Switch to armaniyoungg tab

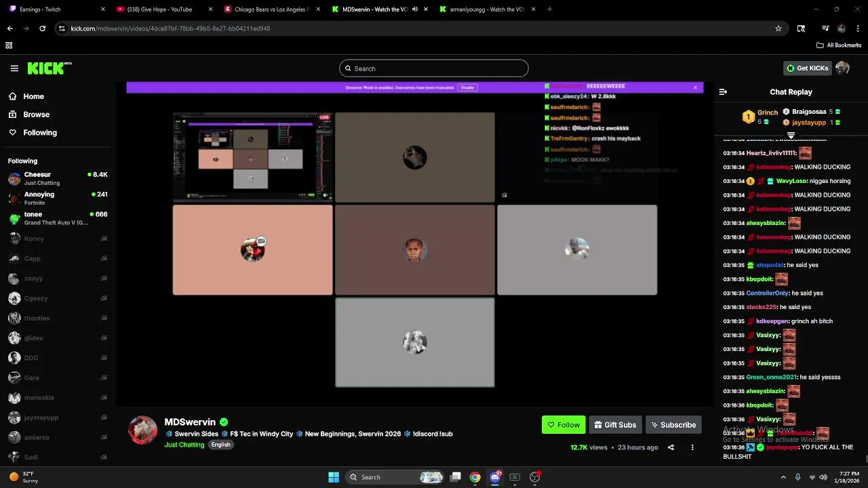pos(487,9)
